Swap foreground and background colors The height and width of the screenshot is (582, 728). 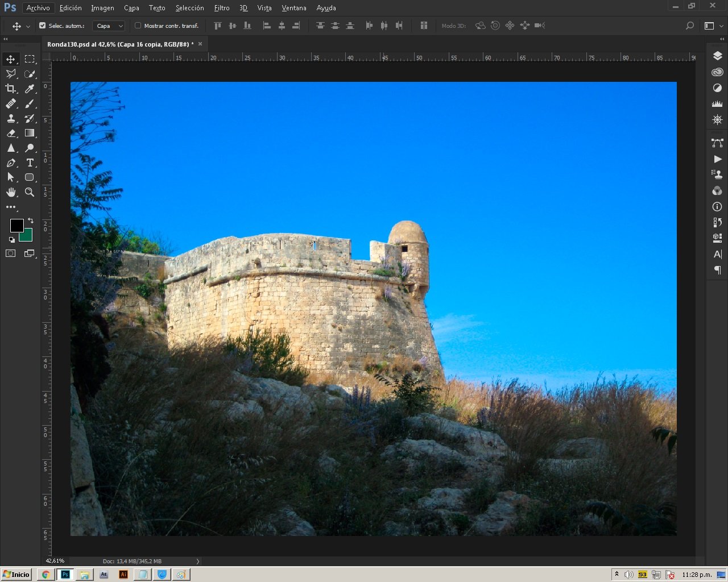pyautogui.click(x=31, y=221)
